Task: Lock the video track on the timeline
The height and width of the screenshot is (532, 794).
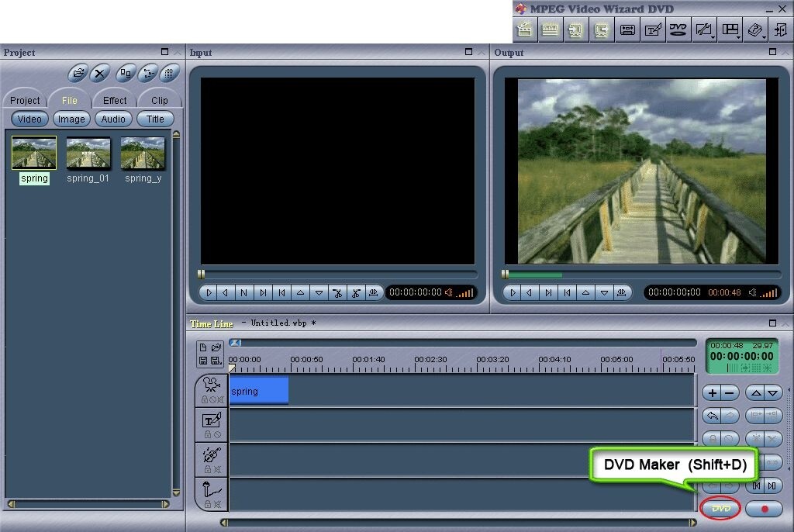Action: click(x=204, y=400)
